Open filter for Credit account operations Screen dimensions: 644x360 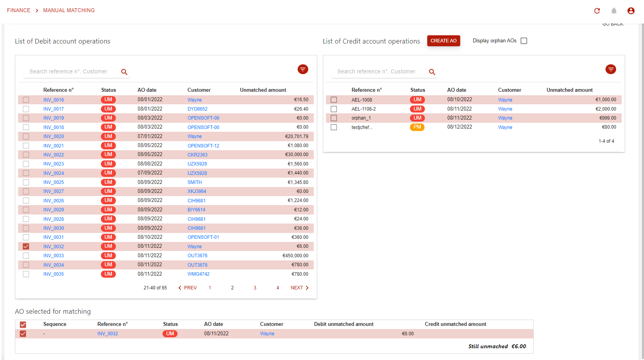coord(611,69)
